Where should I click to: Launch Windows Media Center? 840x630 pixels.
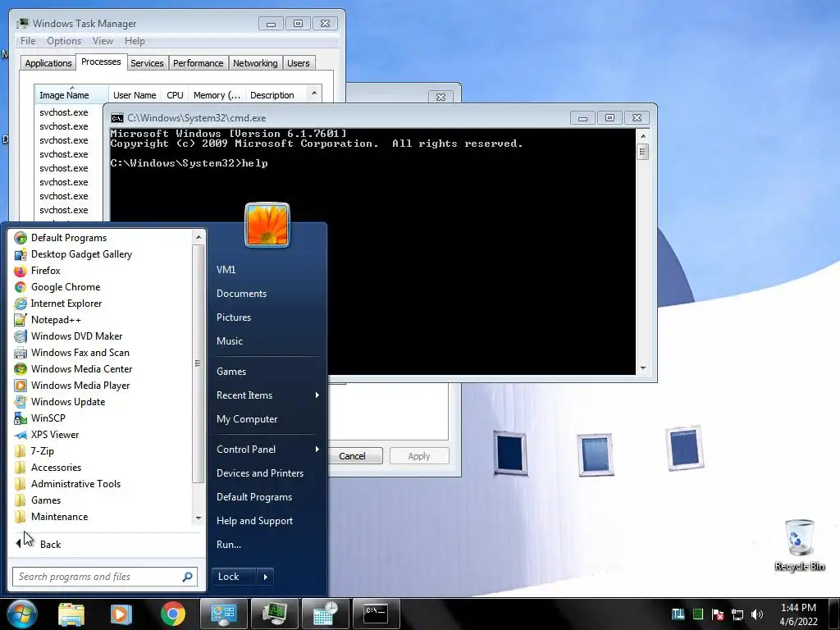tap(81, 369)
